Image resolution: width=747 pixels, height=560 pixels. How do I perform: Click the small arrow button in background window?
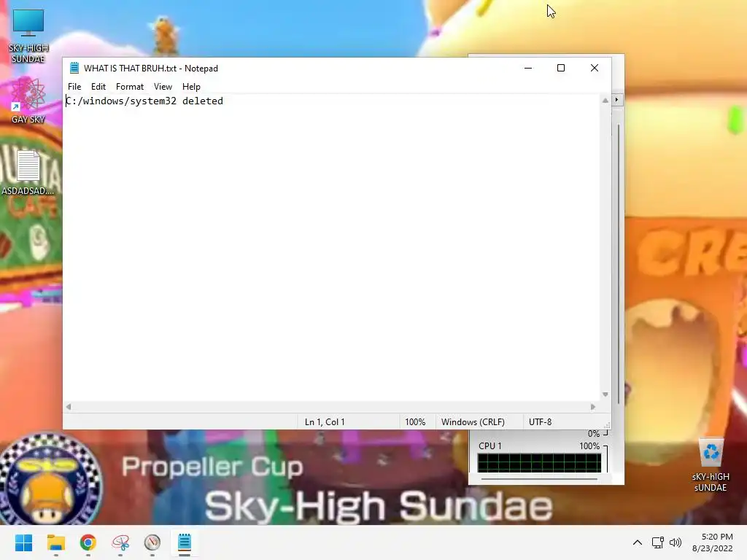pyautogui.click(x=617, y=100)
